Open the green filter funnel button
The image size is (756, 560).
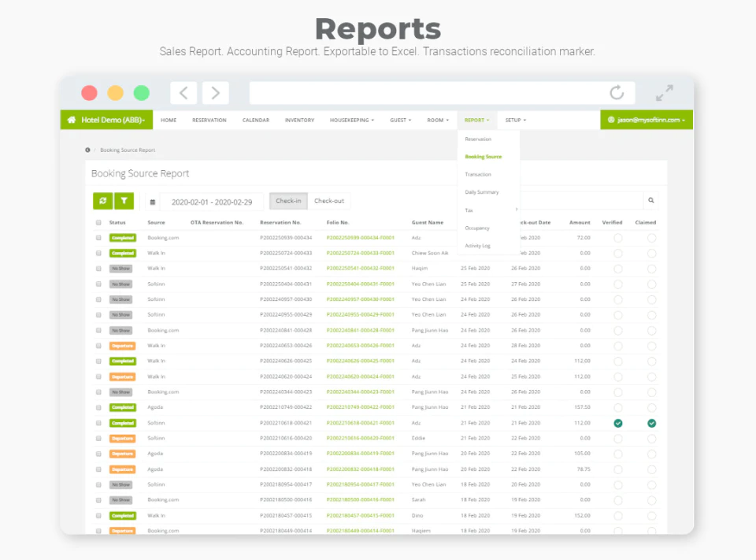coord(124,201)
